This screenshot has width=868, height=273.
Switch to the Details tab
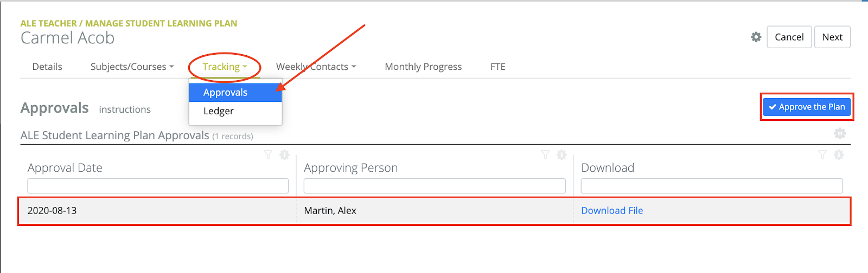tap(47, 67)
